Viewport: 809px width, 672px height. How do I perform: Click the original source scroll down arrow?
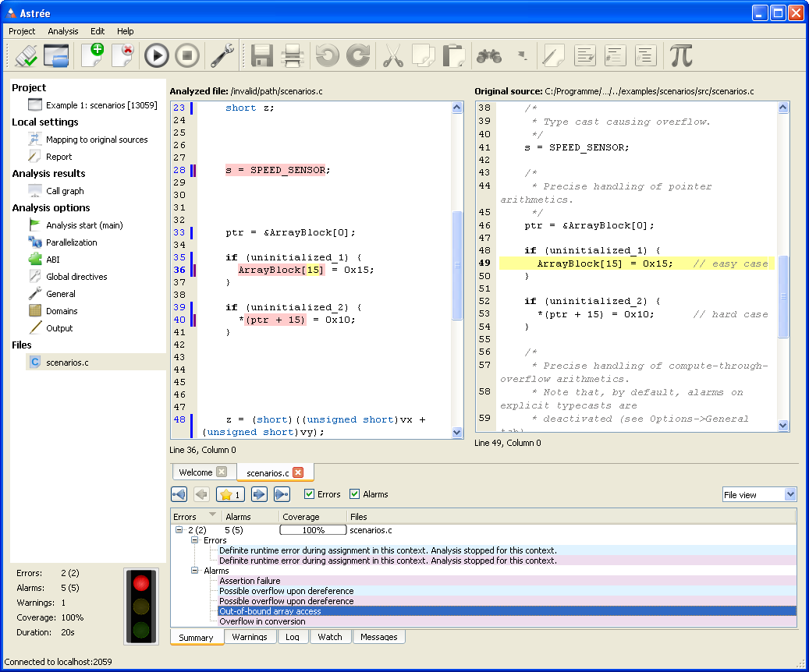[783, 426]
